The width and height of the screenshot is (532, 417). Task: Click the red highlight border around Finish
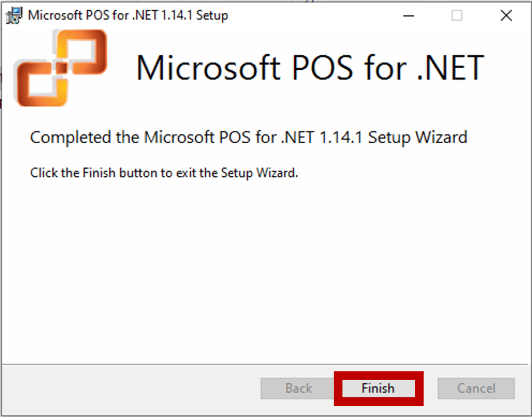378,374
